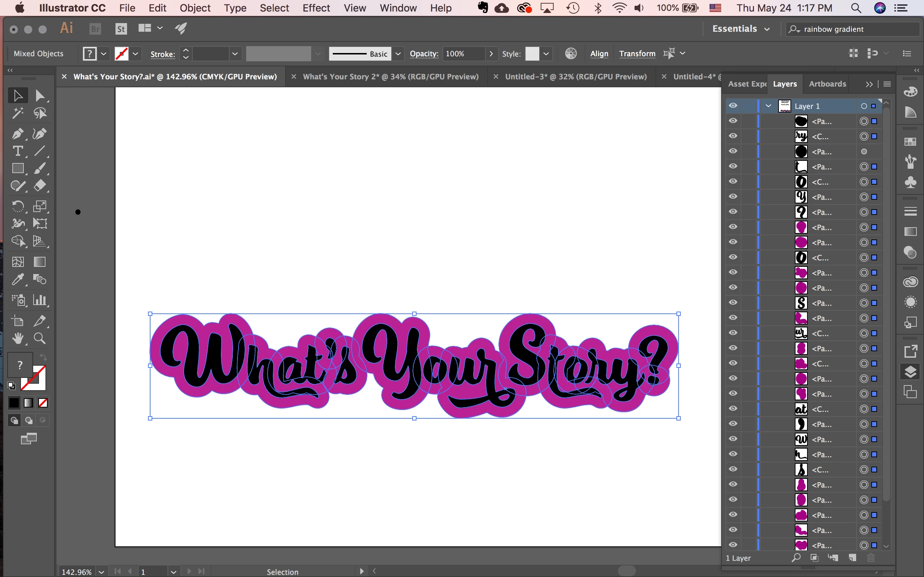Select the Eyedropper tool
This screenshot has height=577, width=924.
pyautogui.click(x=18, y=279)
